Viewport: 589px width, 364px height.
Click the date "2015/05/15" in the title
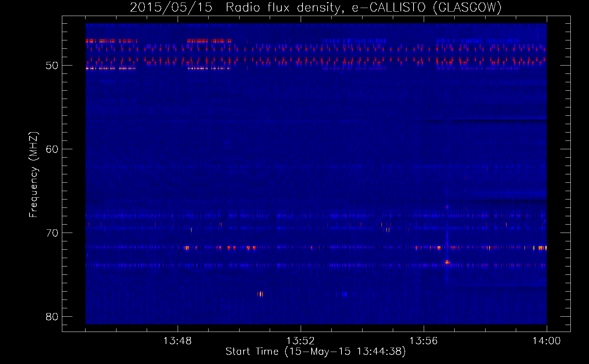[x=171, y=7]
